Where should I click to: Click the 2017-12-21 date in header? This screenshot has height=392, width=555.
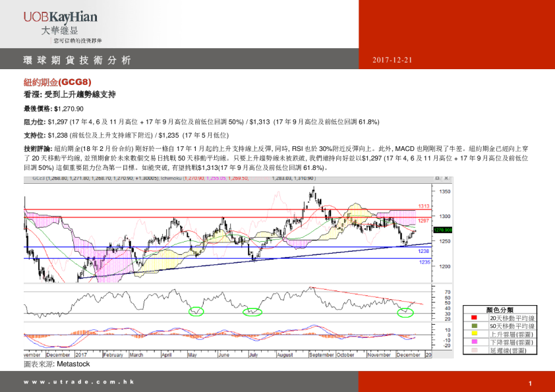coord(392,60)
